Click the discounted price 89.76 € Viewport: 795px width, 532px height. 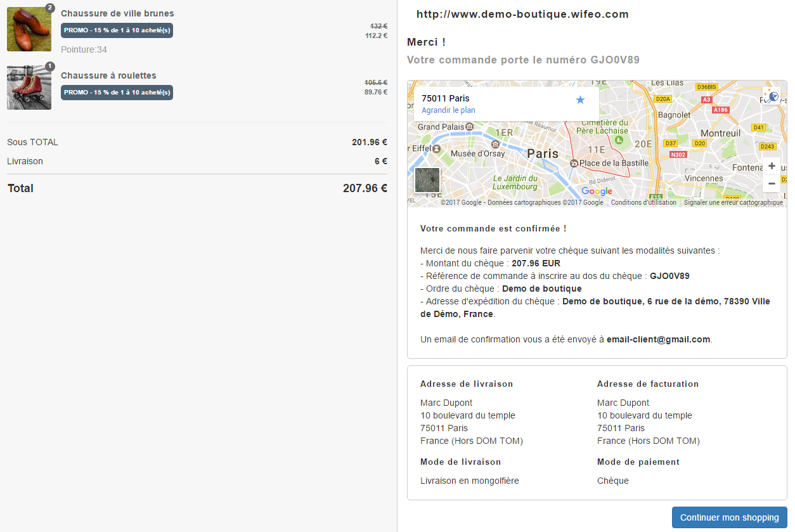376,92
